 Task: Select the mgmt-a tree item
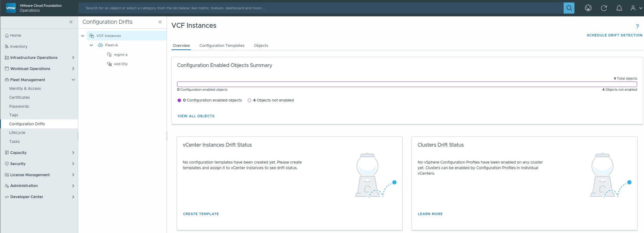tap(121, 55)
